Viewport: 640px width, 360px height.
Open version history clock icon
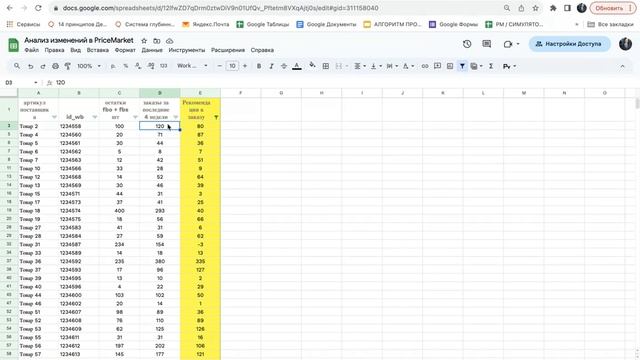pos(467,44)
